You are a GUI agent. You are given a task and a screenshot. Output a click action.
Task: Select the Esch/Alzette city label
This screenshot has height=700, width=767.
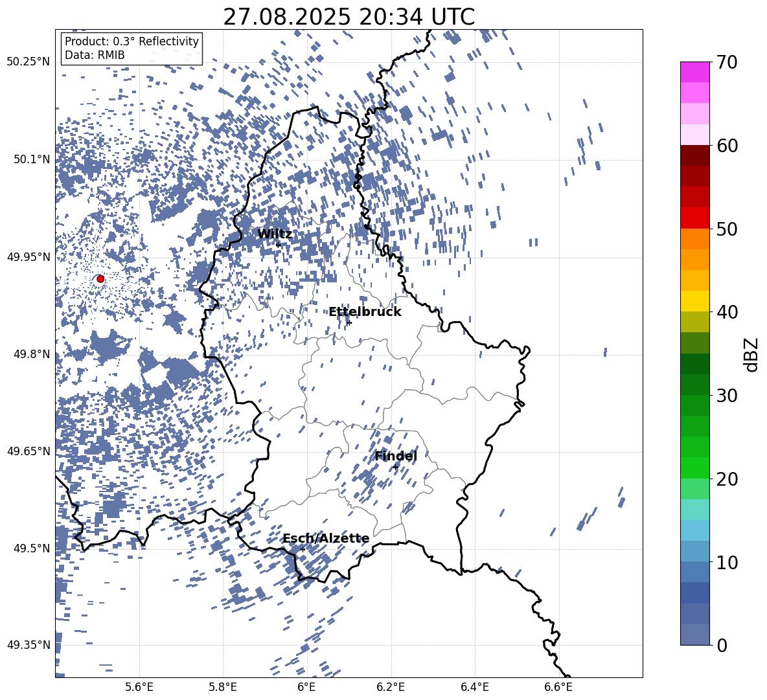pos(326,538)
